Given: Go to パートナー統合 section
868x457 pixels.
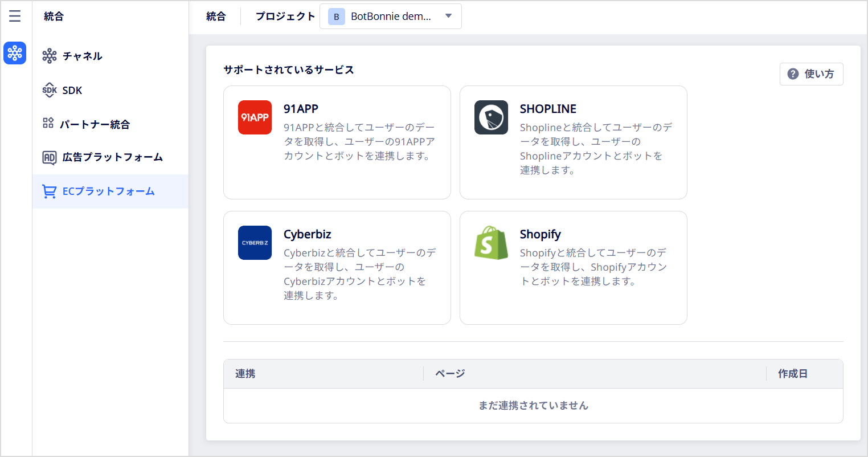Looking at the screenshot, I should tap(110, 124).
